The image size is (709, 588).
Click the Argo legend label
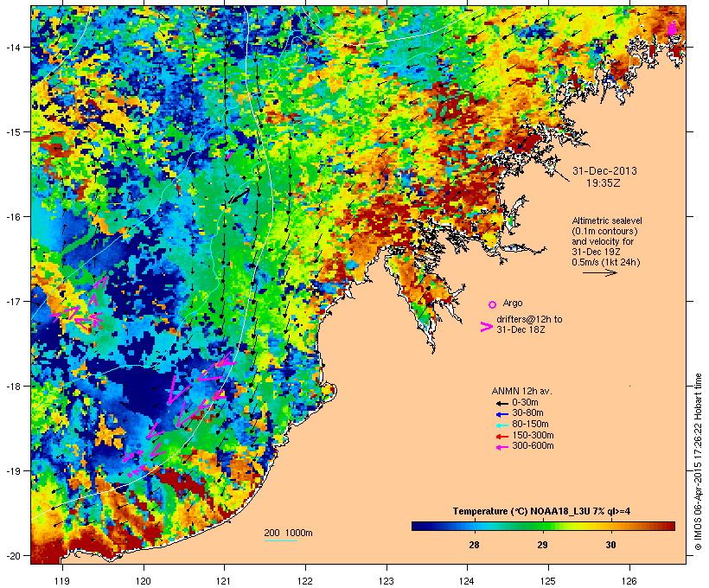[513, 303]
